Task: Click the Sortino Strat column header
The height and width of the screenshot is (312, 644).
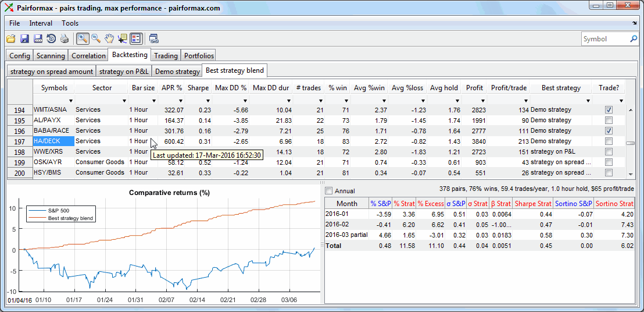Action: pyautogui.click(x=614, y=204)
